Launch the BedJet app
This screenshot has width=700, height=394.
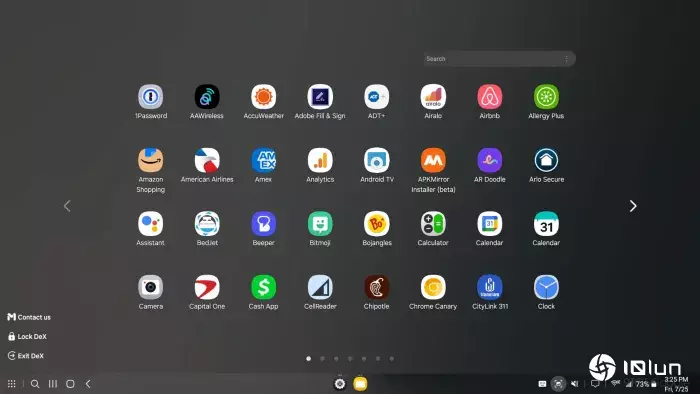[207, 224]
